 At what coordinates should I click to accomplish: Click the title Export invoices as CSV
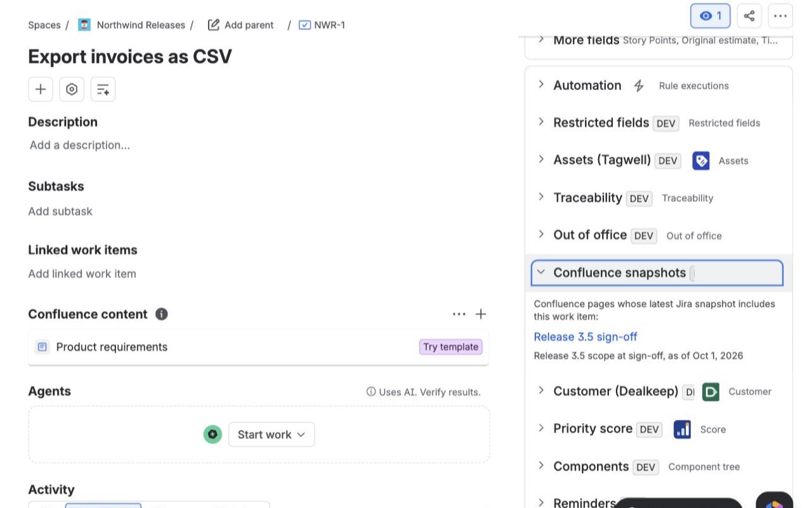pyautogui.click(x=130, y=57)
